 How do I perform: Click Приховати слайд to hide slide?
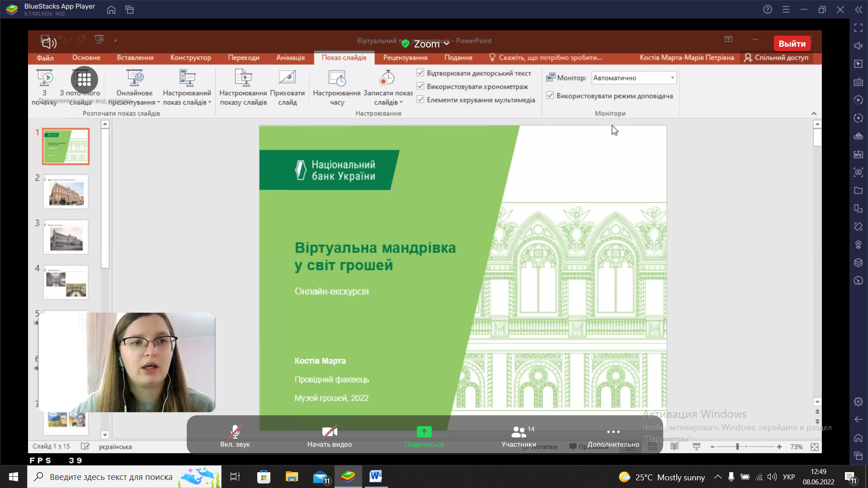pos(288,87)
